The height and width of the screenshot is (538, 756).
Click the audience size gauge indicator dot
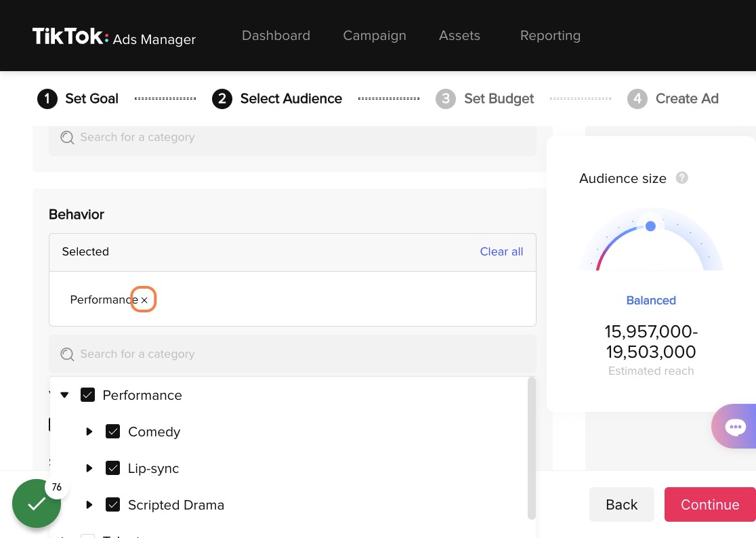650,226
